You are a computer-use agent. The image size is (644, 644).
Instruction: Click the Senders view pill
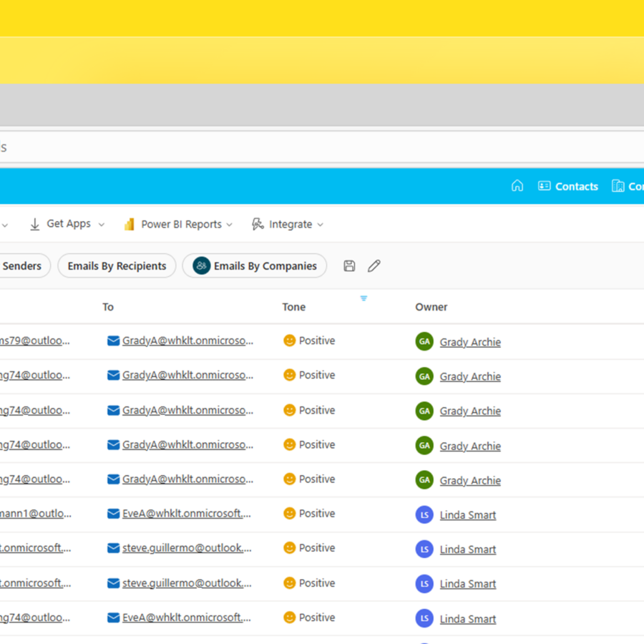coord(21,266)
